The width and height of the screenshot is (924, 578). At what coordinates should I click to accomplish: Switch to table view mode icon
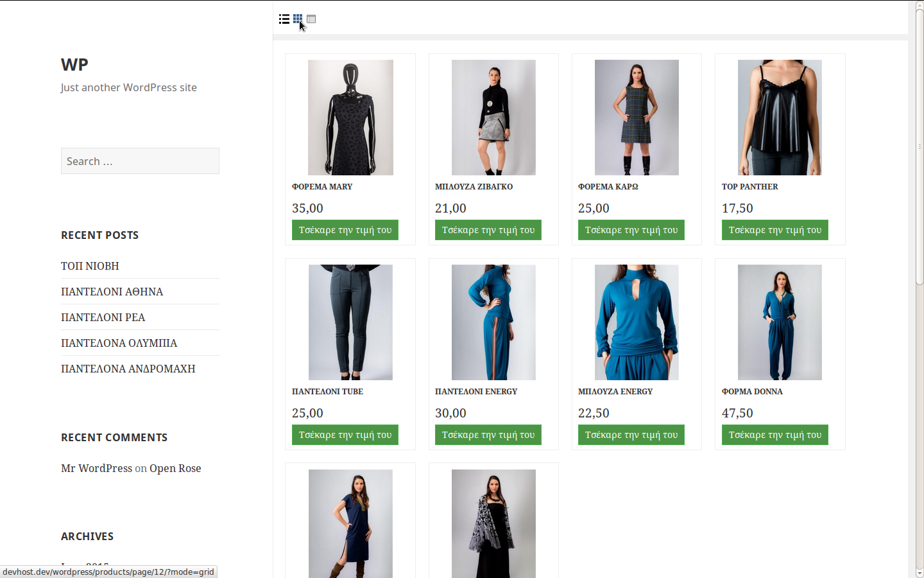[311, 19]
